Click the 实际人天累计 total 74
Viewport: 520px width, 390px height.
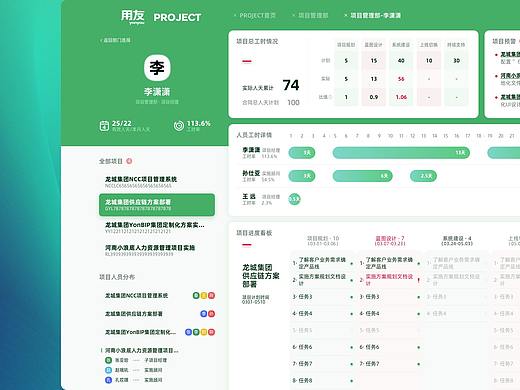pos(291,85)
